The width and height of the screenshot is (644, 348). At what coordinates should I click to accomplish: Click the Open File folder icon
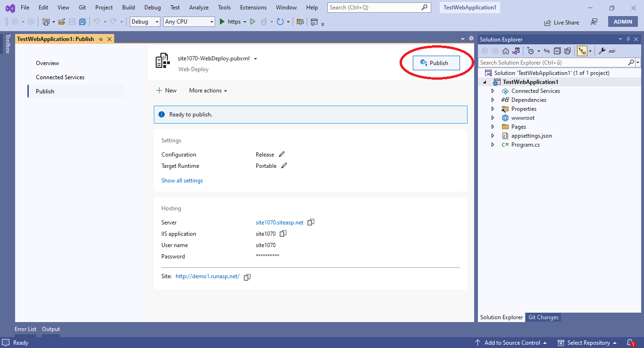[x=62, y=22]
